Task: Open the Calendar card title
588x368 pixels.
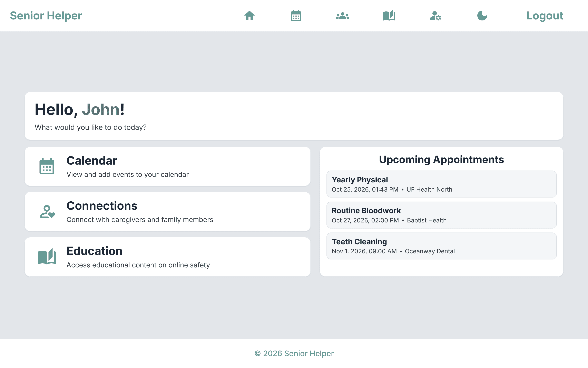Action: (x=92, y=161)
